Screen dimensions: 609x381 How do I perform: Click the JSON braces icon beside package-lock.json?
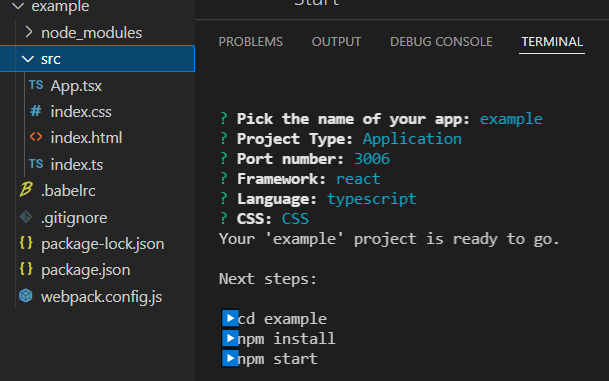26,243
